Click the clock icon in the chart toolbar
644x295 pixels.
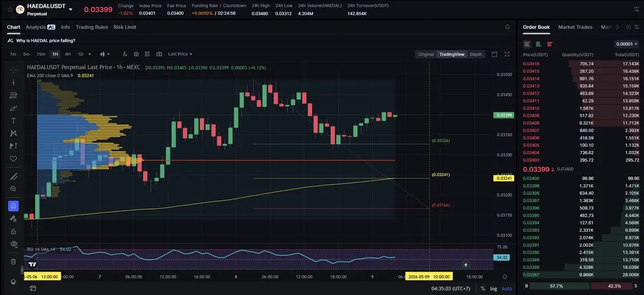coord(136,54)
